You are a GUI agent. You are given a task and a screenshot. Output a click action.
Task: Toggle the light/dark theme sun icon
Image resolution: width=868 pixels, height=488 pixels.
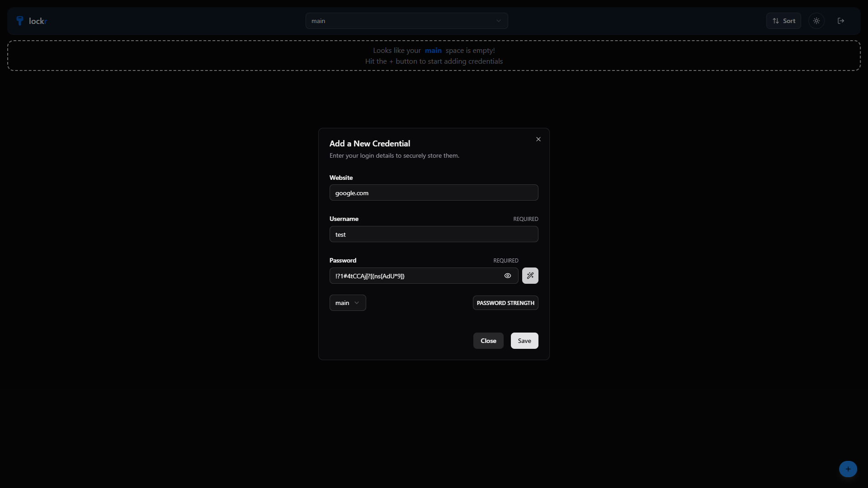point(816,21)
